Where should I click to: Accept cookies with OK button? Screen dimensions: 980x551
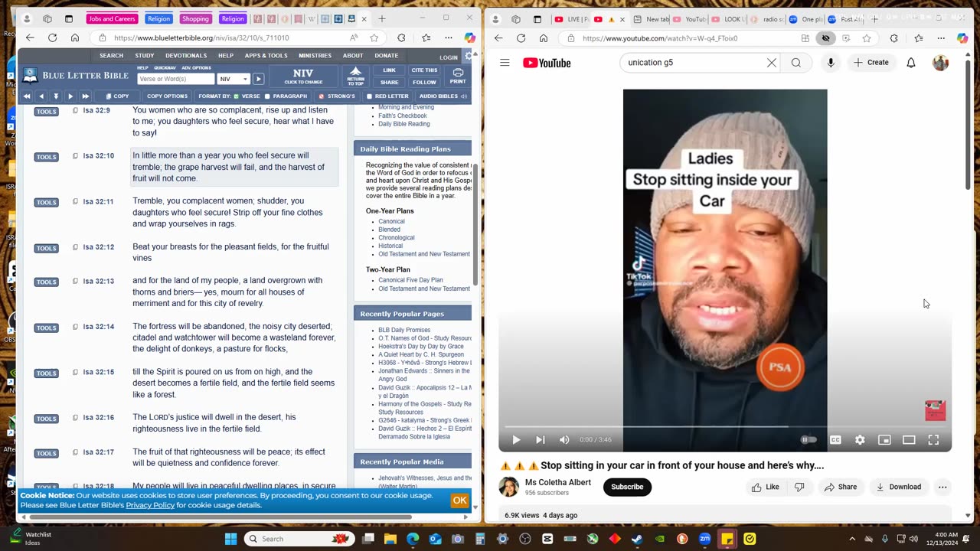(x=459, y=500)
